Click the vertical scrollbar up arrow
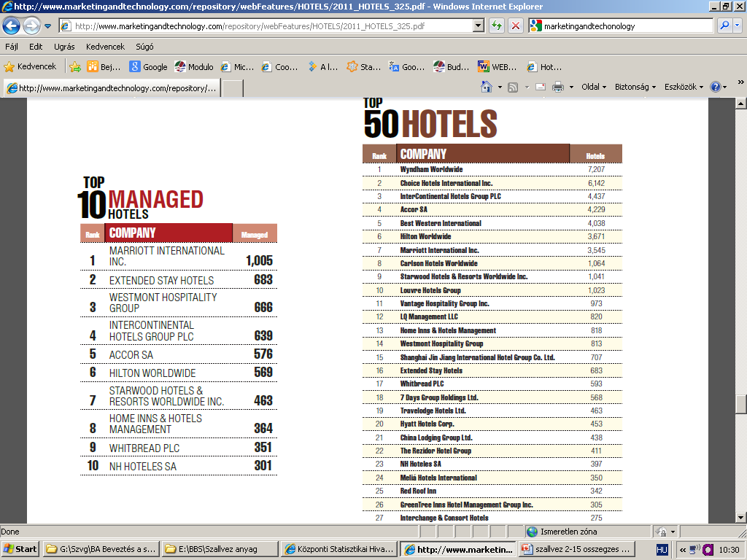The image size is (747, 560). click(741, 103)
